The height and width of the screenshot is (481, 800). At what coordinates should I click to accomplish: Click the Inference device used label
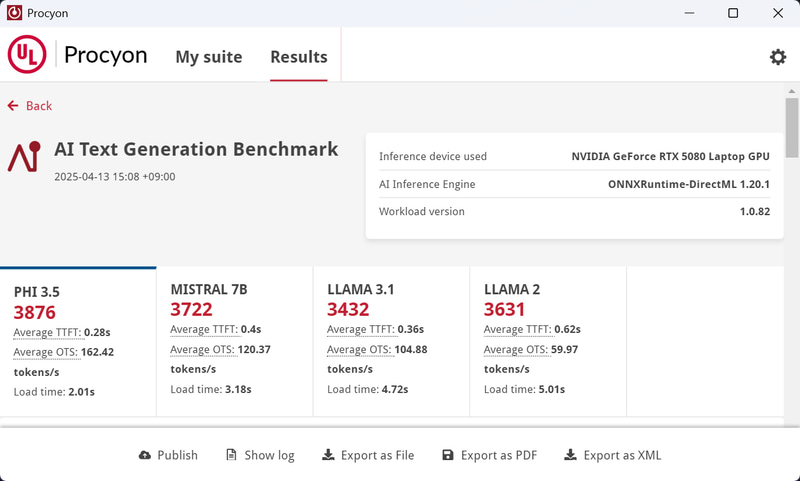(x=433, y=157)
